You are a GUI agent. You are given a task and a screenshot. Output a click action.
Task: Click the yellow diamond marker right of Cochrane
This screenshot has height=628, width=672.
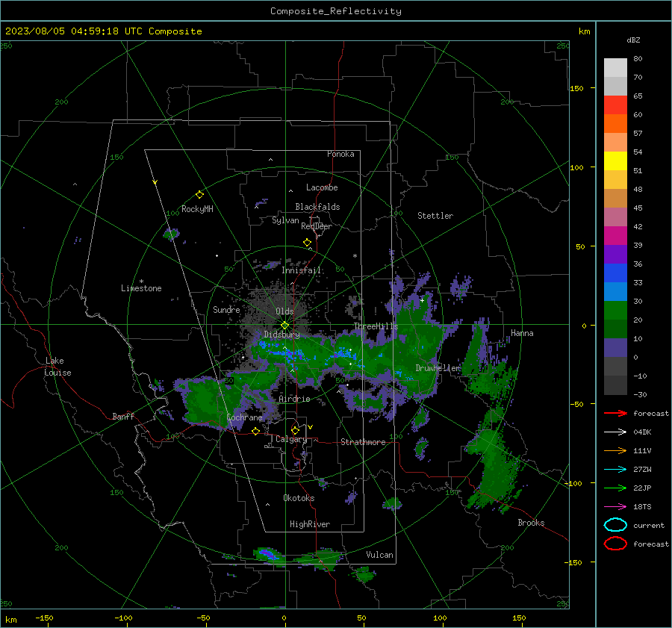255,431
